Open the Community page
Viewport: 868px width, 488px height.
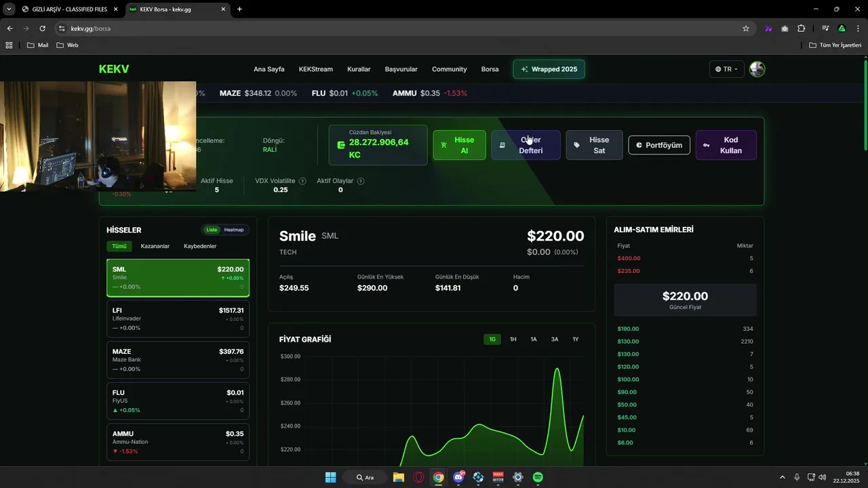(450, 69)
